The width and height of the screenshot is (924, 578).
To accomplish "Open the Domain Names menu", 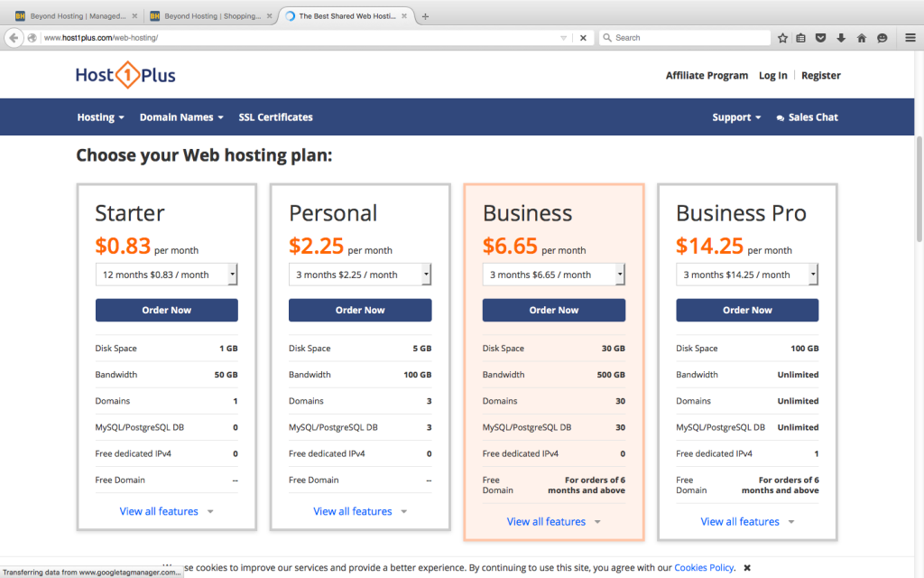I will point(181,117).
